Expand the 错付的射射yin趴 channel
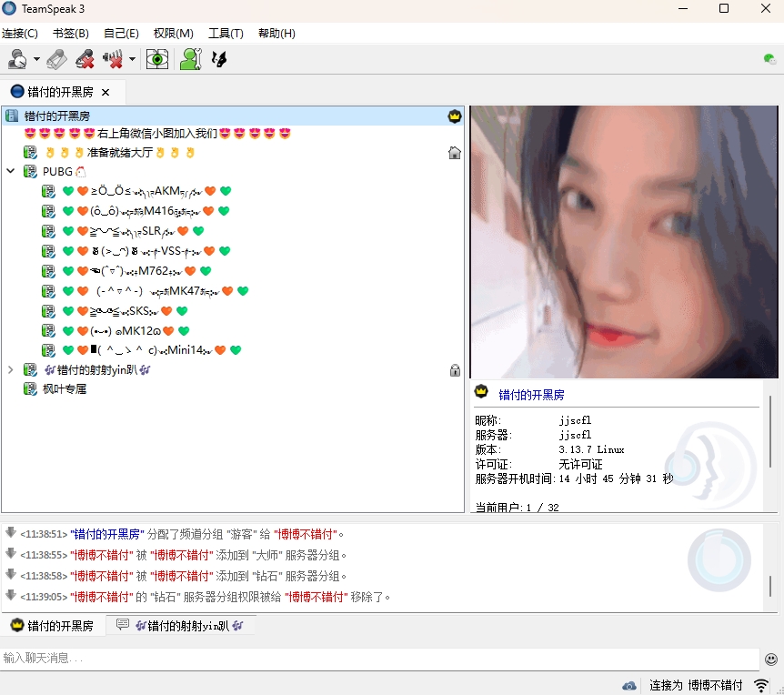The height and width of the screenshot is (695, 784). [x=11, y=370]
